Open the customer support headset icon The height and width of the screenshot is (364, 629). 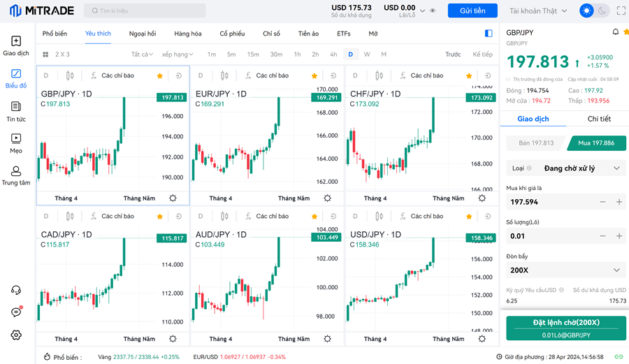(16, 290)
